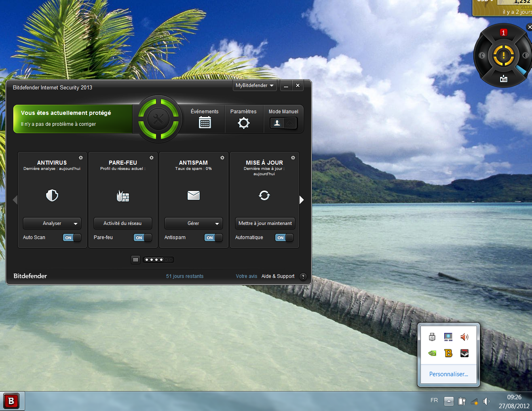Image resolution: width=532 pixels, height=411 pixels.
Task: Click the module page dots indicator
Action: 158,260
